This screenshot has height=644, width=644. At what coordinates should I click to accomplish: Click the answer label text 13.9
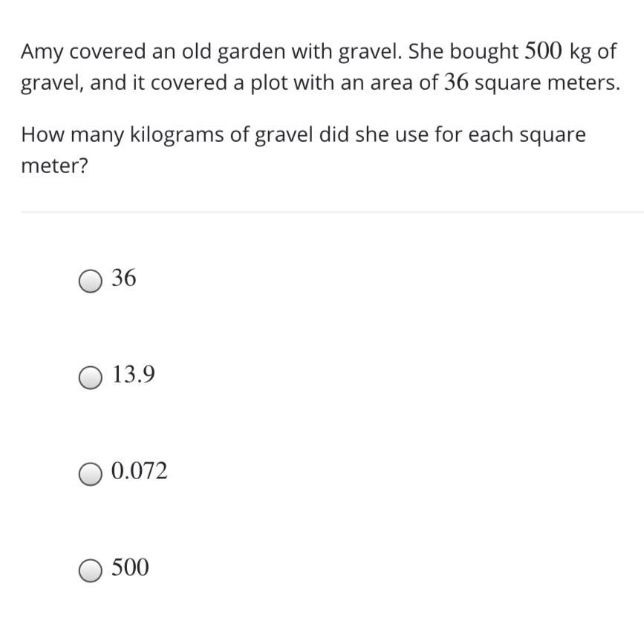[134, 374]
